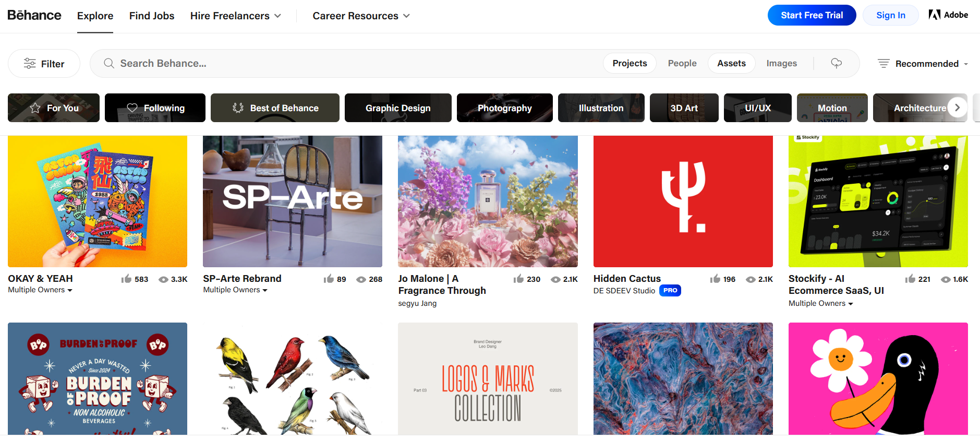Click the PRO badge next to DE SDEEV Studio
Viewport: 980px width, 440px height.
pyautogui.click(x=670, y=290)
